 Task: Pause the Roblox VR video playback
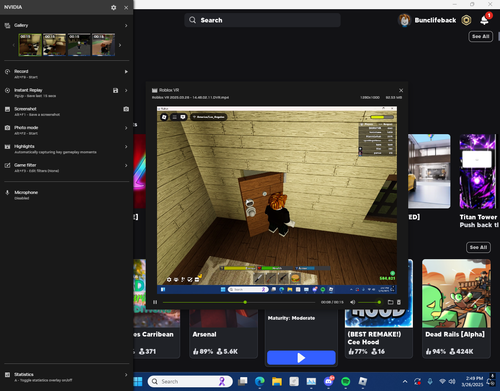[155, 302]
